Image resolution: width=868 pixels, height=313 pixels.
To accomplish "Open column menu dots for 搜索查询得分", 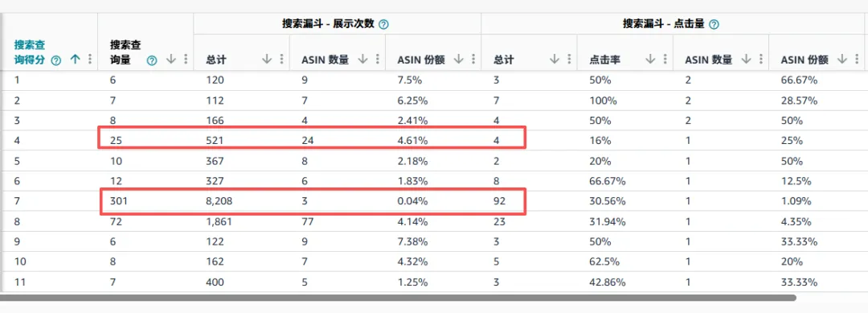I will pos(90,60).
